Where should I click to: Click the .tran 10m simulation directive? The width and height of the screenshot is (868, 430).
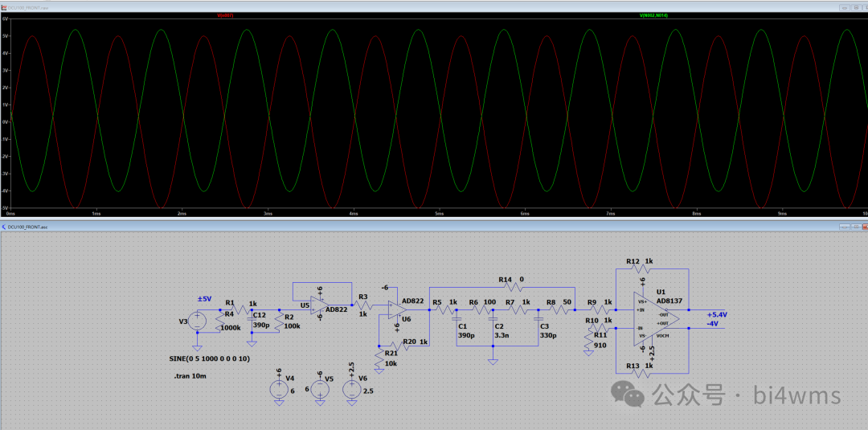(190, 376)
